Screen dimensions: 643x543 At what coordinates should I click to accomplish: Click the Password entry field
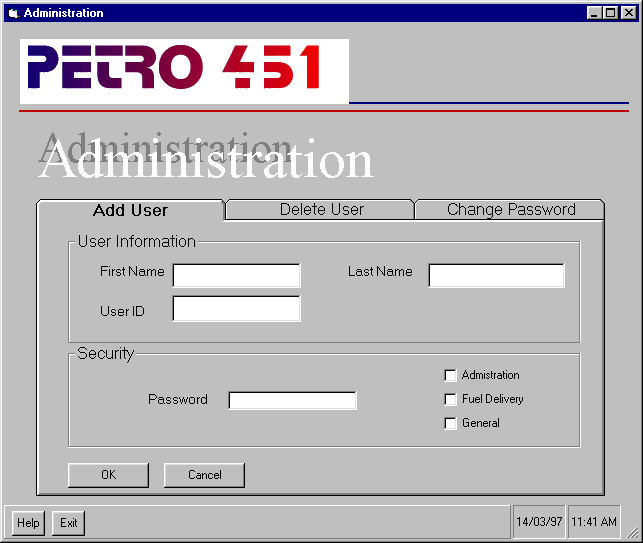click(292, 400)
